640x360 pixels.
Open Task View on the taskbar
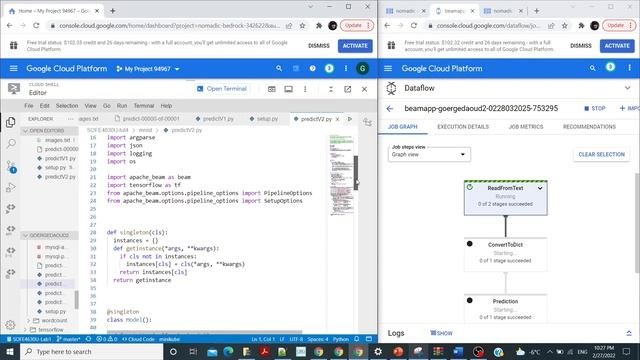tap(193, 351)
